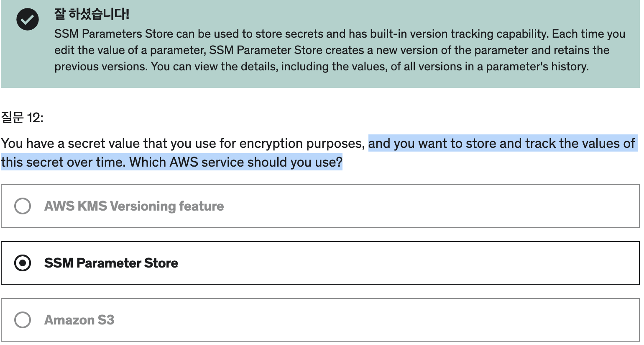The width and height of the screenshot is (644, 345).
Task: Select the AWS KMS Versioning feature radio button
Action: click(x=23, y=206)
